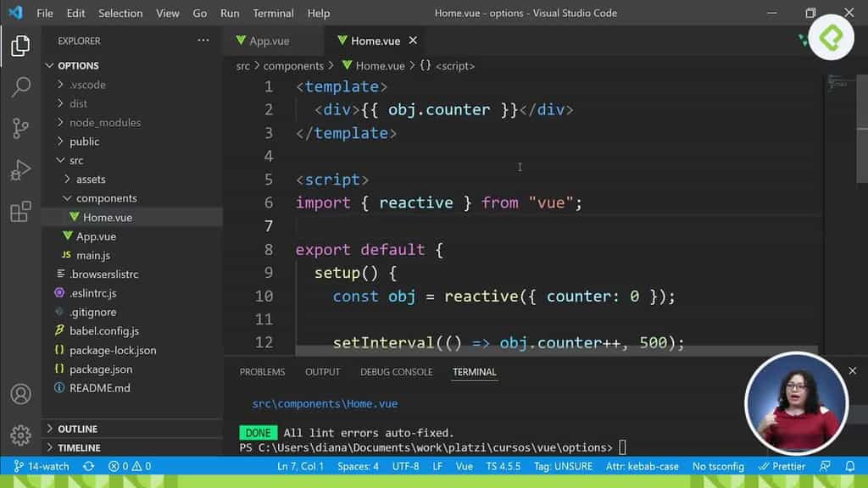Switch to the App.vue tab
Screen dimensions: 868x488
271,40
